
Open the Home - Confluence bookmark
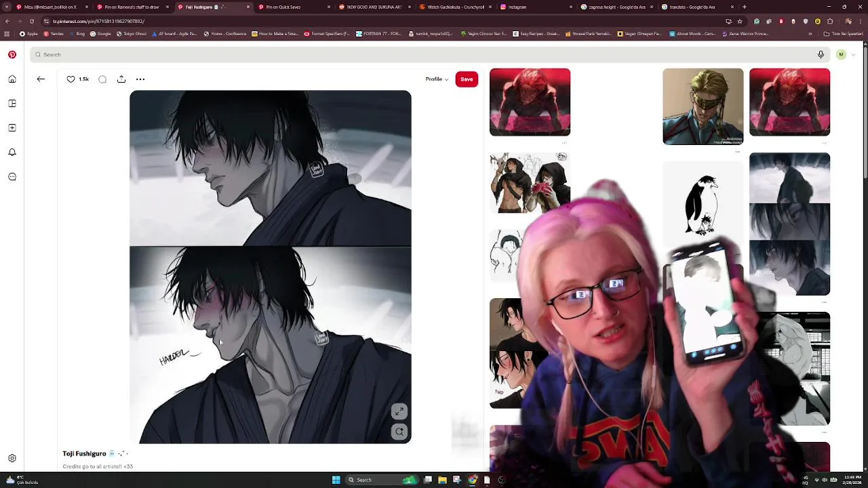(x=226, y=34)
